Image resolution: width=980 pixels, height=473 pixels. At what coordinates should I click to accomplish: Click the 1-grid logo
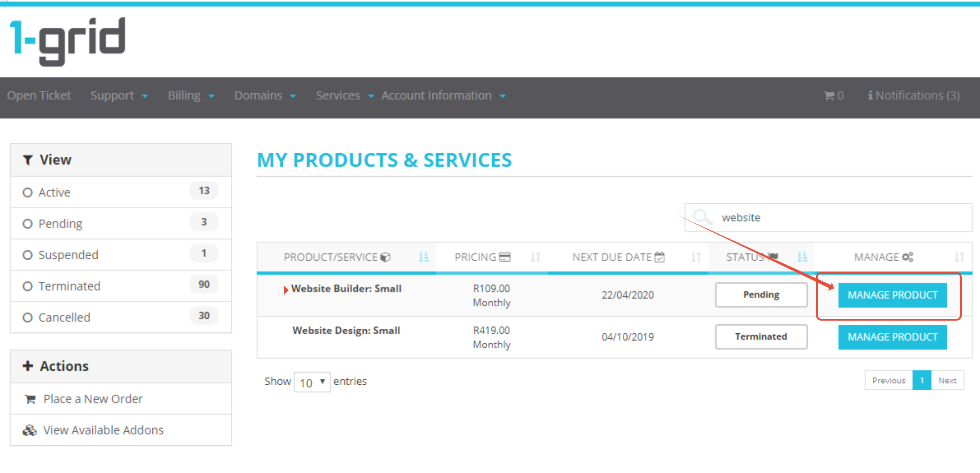point(67,41)
